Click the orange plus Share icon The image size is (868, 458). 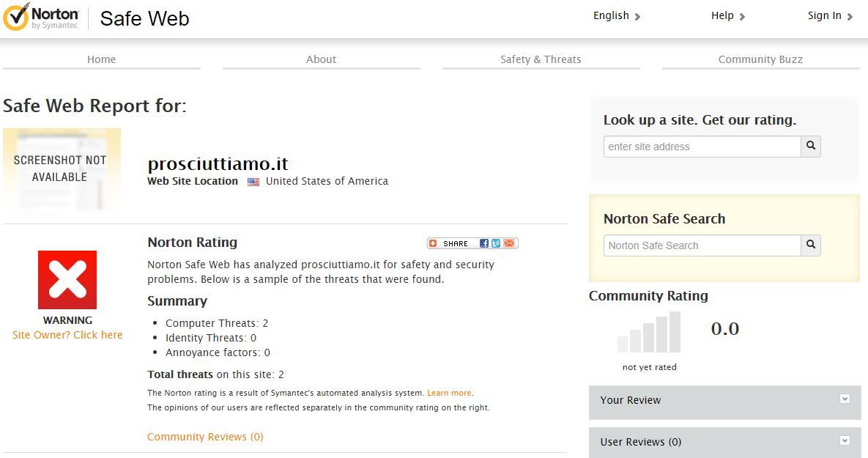(x=433, y=243)
